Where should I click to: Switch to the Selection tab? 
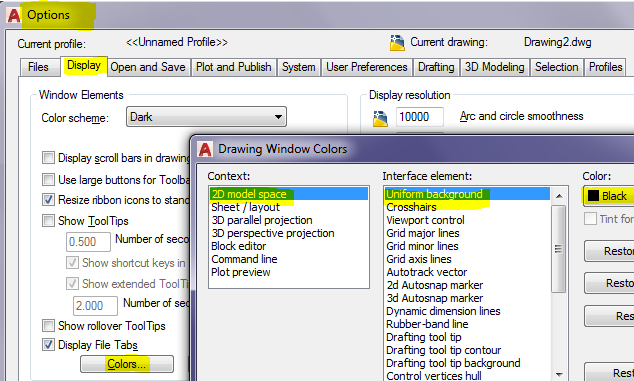557,67
